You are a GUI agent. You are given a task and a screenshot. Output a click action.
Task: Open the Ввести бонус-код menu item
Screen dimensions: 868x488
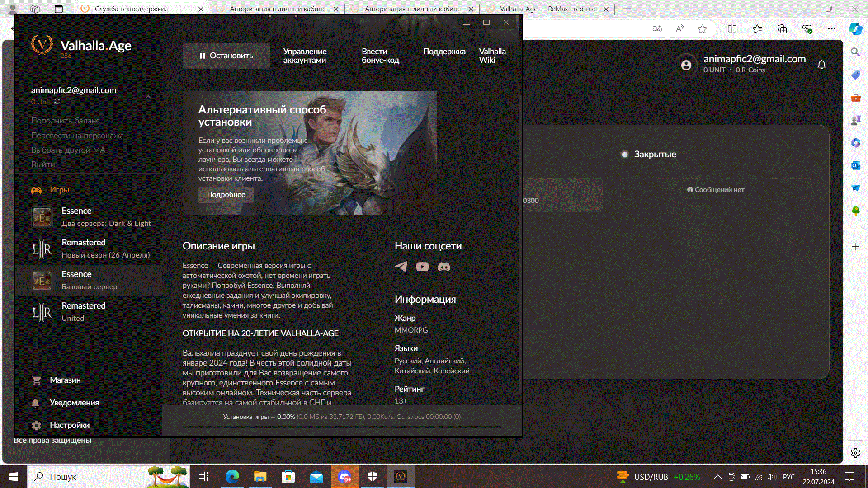click(380, 56)
